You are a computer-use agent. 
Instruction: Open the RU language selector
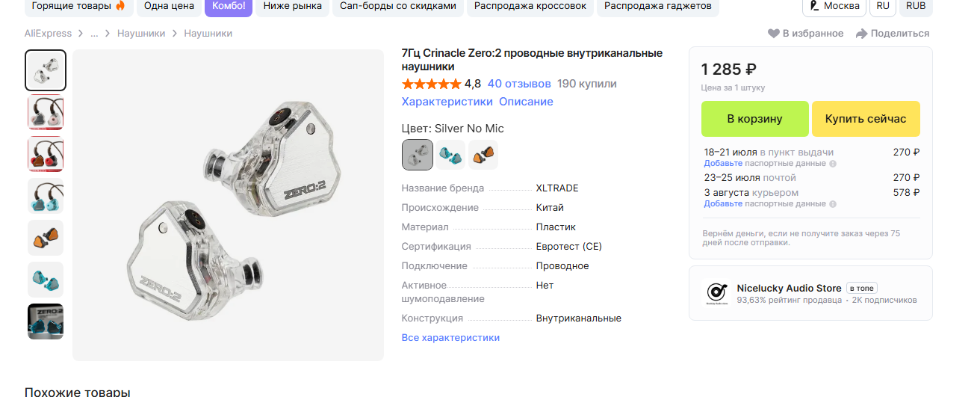point(883,6)
